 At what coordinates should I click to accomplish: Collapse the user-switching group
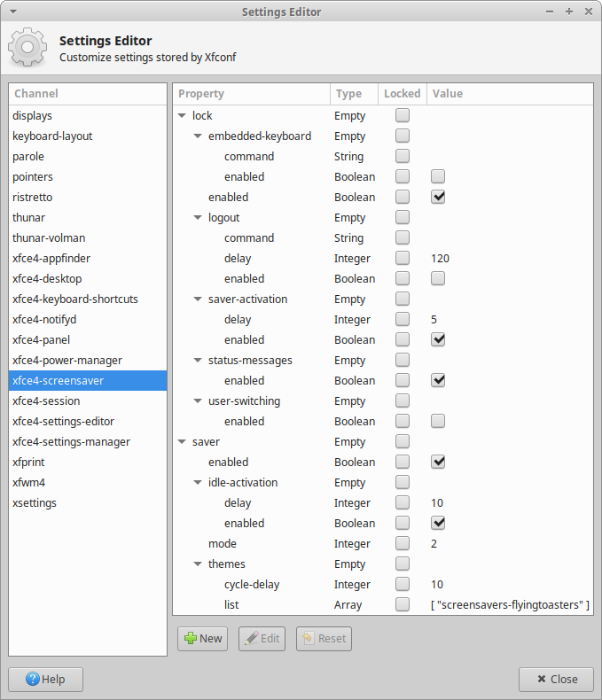198,401
